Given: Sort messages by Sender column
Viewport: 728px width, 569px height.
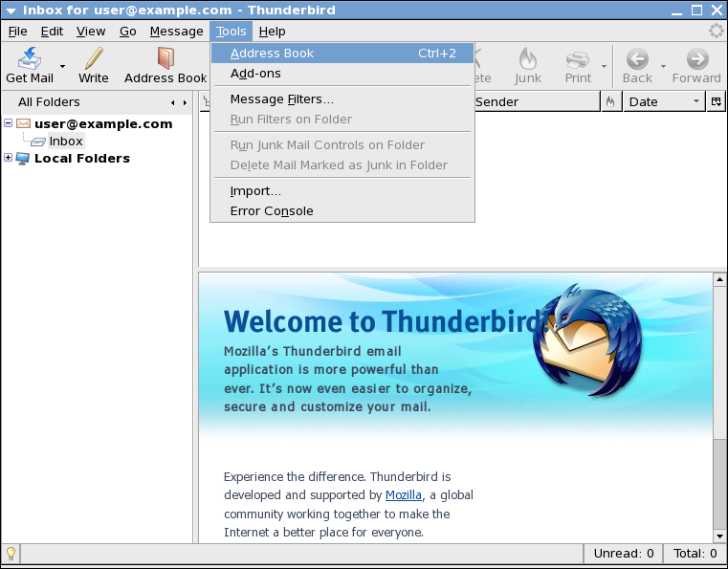Looking at the screenshot, I should 537,101.
